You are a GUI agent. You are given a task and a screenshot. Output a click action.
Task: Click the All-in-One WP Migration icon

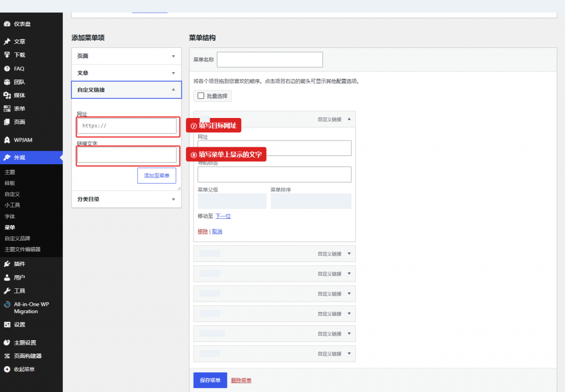coord(7,304)
